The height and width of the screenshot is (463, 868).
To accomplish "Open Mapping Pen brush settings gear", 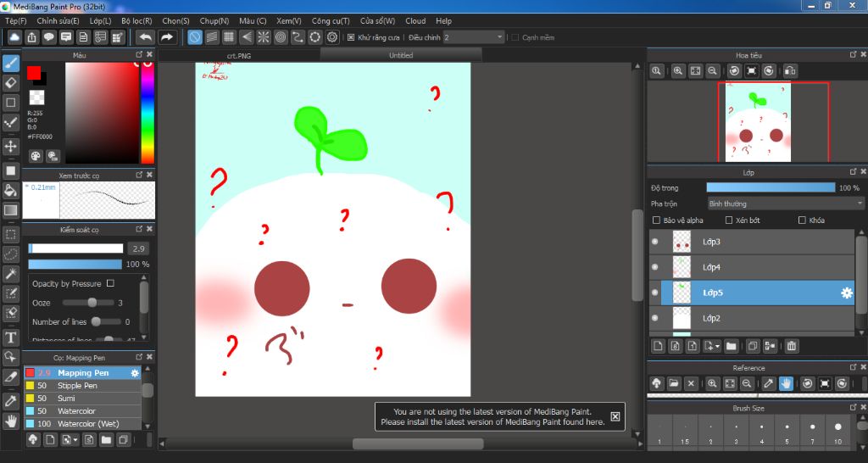I will [x=135, y=373].
